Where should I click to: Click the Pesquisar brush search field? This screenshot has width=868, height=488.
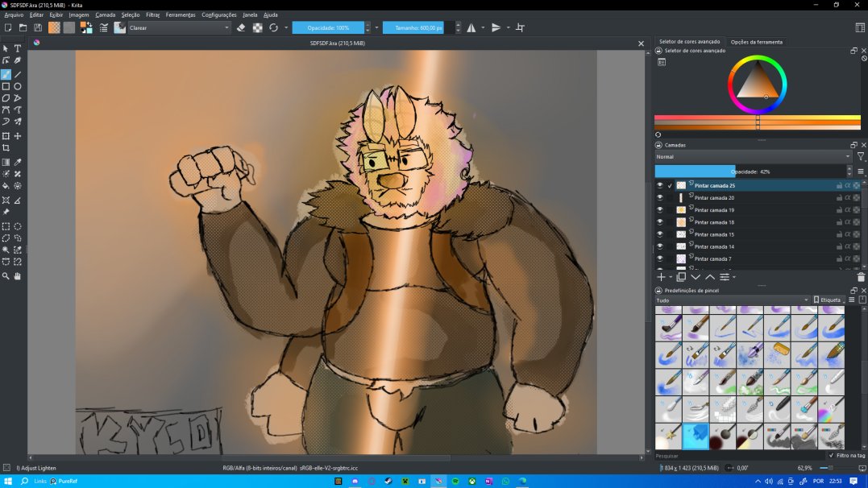[x=739, y=456]
